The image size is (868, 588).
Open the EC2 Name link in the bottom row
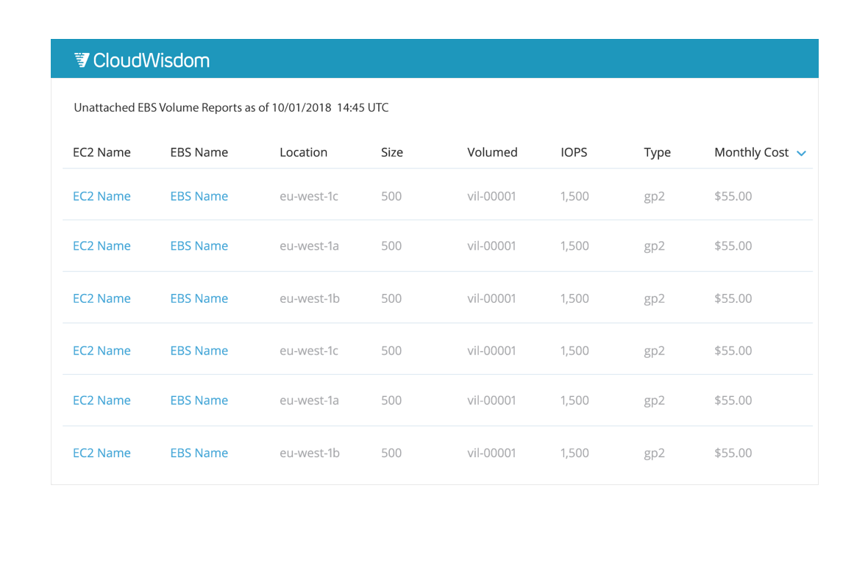pos(102,453)
